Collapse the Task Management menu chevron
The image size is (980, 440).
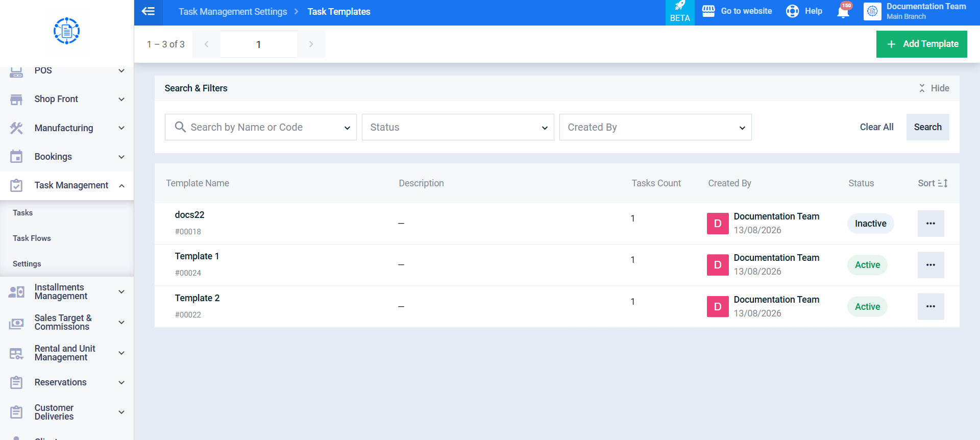pyautogui.click(x=121, y=185)
